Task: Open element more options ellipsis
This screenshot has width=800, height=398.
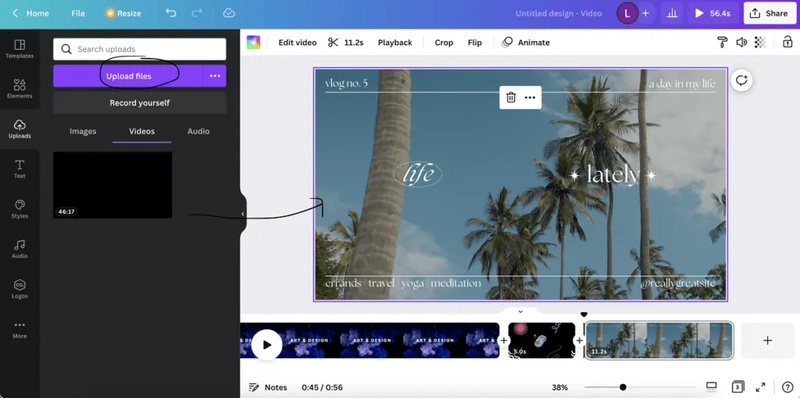Action: click(x=530, y=97)
